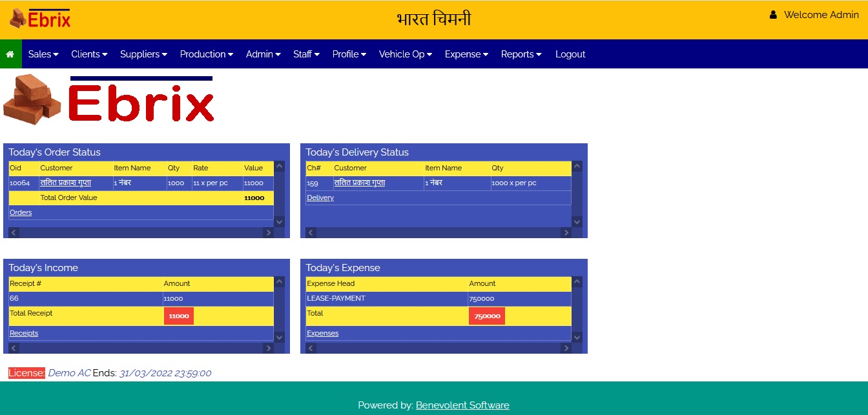The height and width of the screenshot is (415, 868).
Task: Click the 1000 x per pc quantity cell
Action: (514, 183)
